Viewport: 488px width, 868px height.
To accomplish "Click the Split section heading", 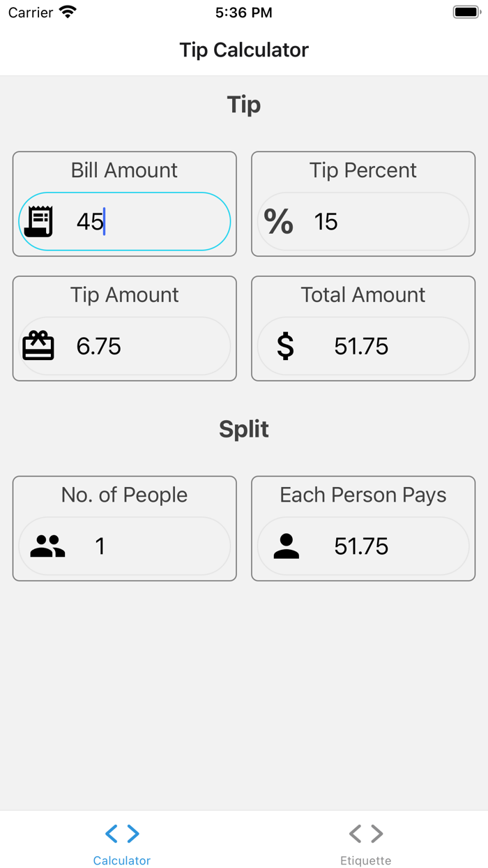I will point(243,429).
